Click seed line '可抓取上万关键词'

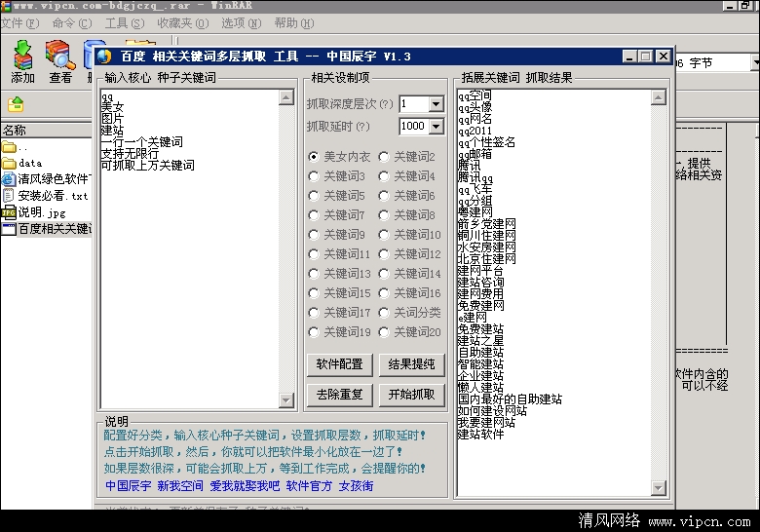point(148,166)
